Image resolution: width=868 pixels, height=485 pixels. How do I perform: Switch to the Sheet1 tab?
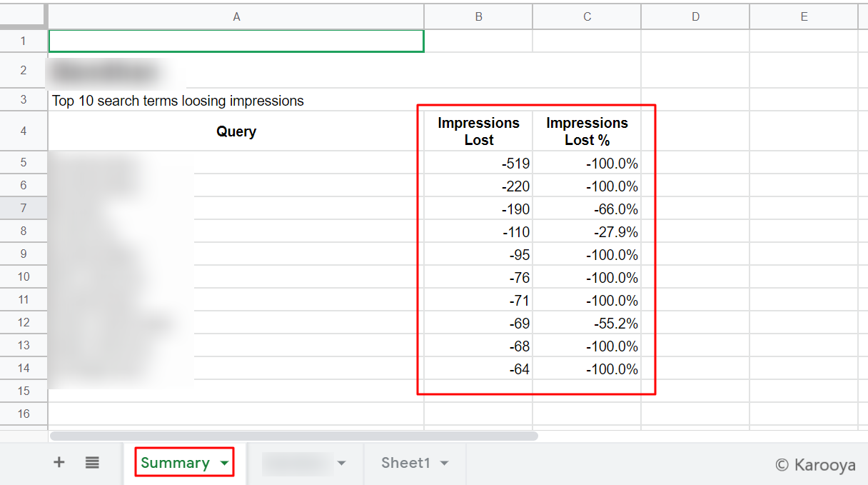coord(407,463)
